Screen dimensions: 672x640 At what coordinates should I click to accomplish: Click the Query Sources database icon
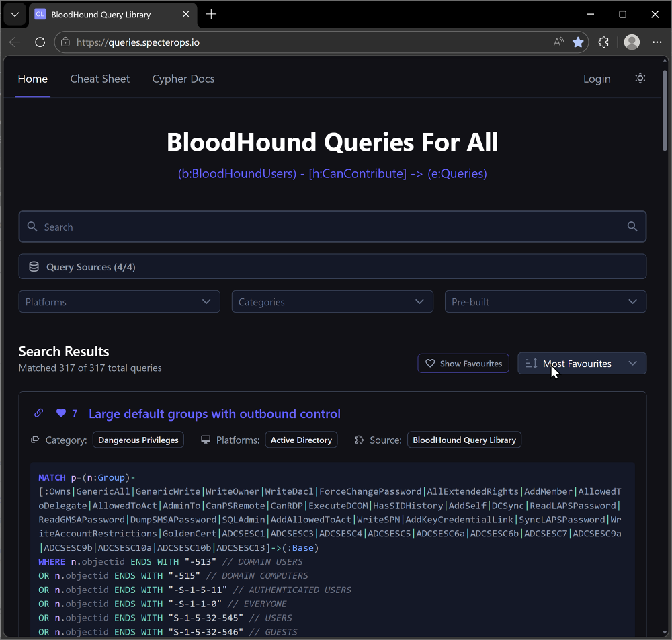[x=34, y=267]
